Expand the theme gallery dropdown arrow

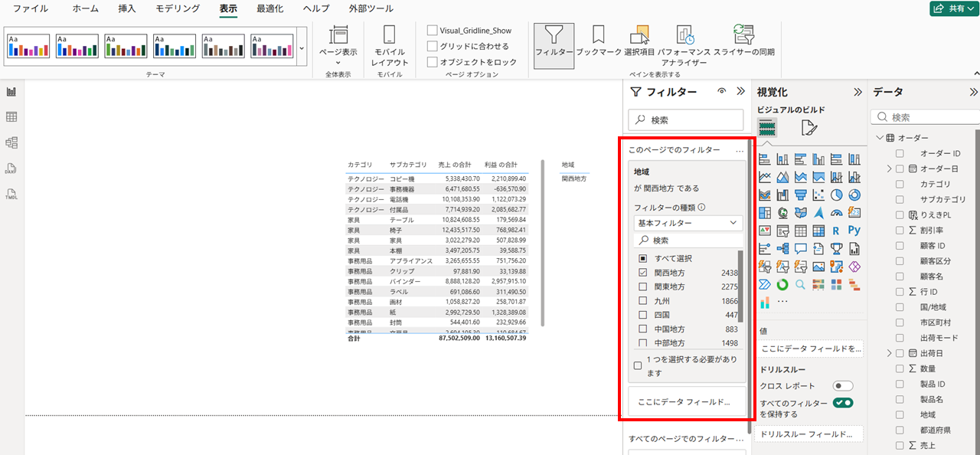pos(302,47)
